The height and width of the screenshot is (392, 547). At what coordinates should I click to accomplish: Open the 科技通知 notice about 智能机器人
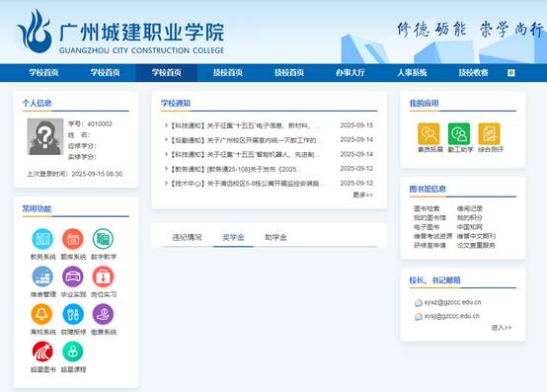tap(245, 154)
